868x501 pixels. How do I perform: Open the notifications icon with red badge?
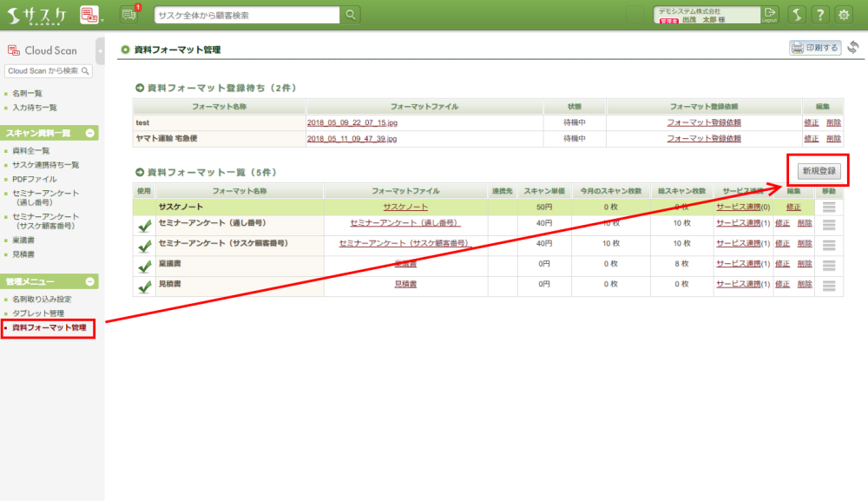pyautogui.click(x=129, y=15)
